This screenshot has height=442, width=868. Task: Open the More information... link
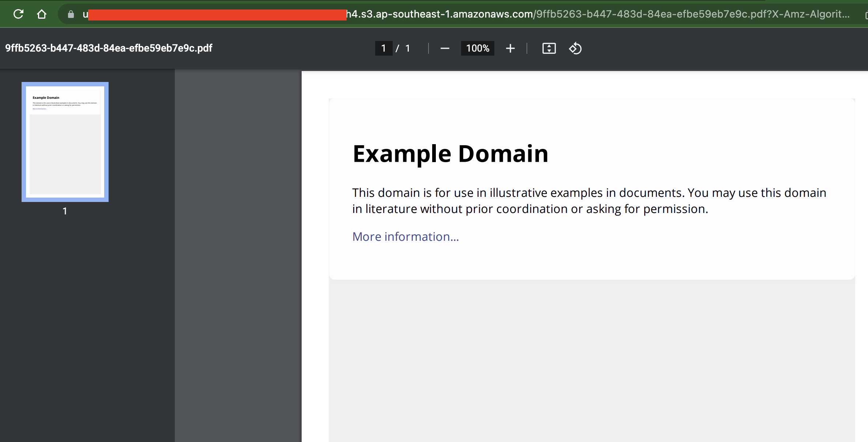pos(405,237)
